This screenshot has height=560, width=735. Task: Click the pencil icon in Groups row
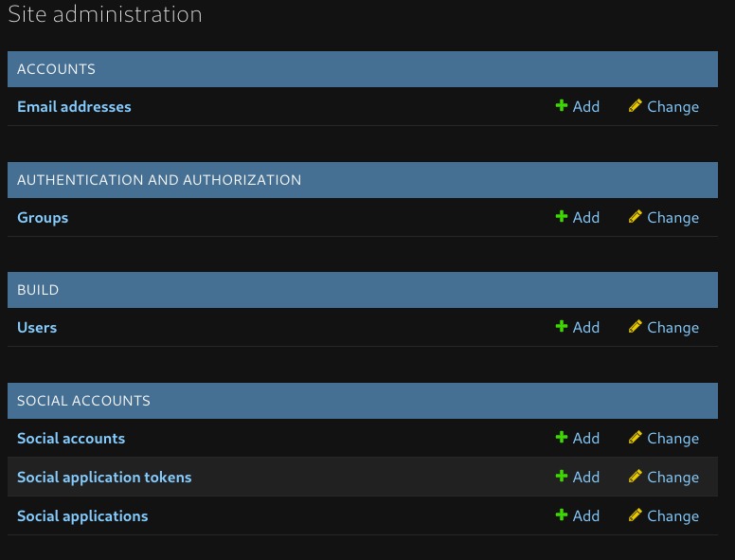coord(636,216)
